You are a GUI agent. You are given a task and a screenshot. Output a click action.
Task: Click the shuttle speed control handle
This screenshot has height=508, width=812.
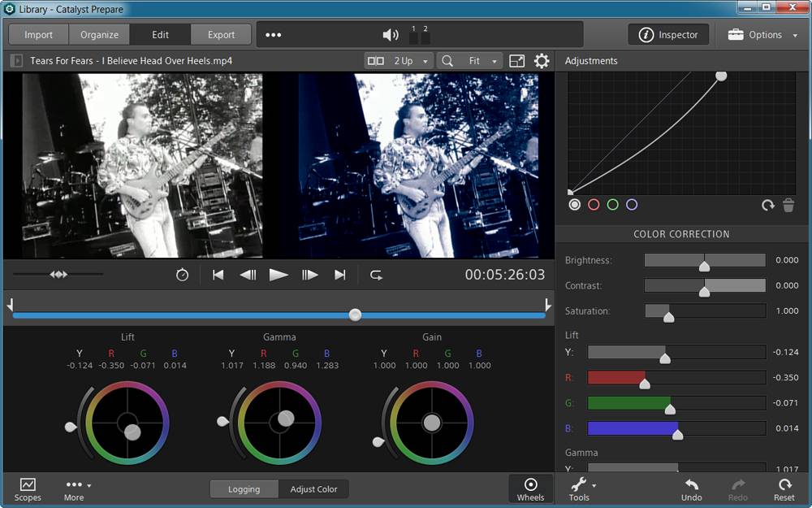[x=58, y=274]
